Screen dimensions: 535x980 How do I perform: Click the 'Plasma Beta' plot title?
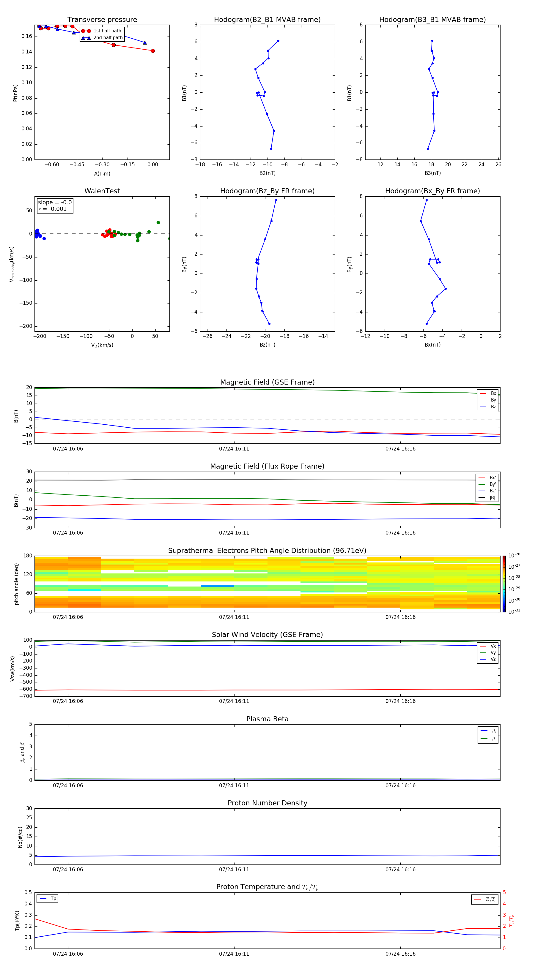pos(267,719)
